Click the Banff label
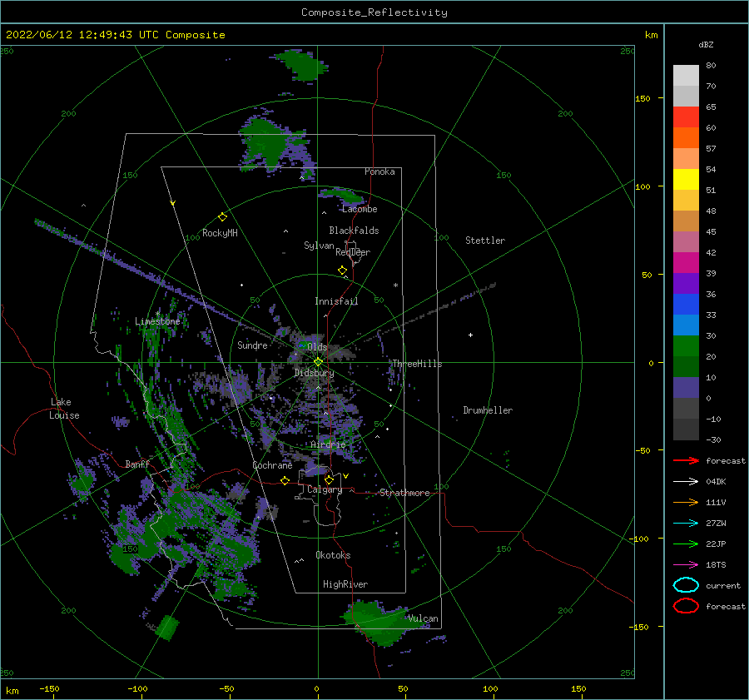 click(x=137, y=464)
